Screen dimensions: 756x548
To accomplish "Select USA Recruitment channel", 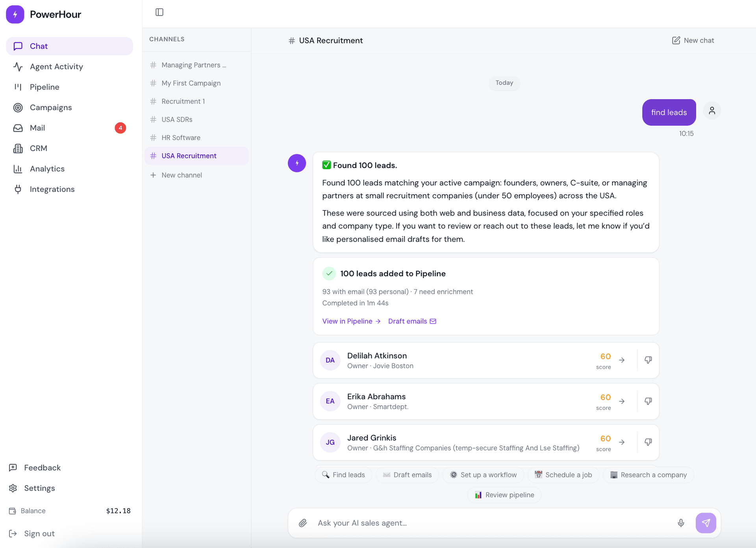I will [196, 156].
